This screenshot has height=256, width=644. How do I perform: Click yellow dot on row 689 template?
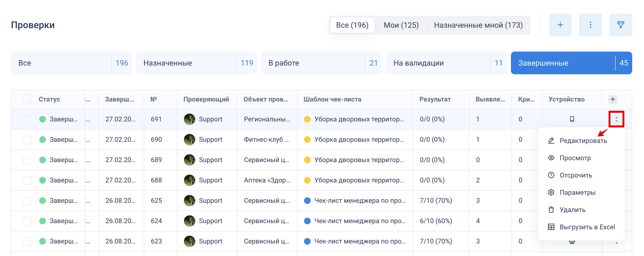[307, 160]
